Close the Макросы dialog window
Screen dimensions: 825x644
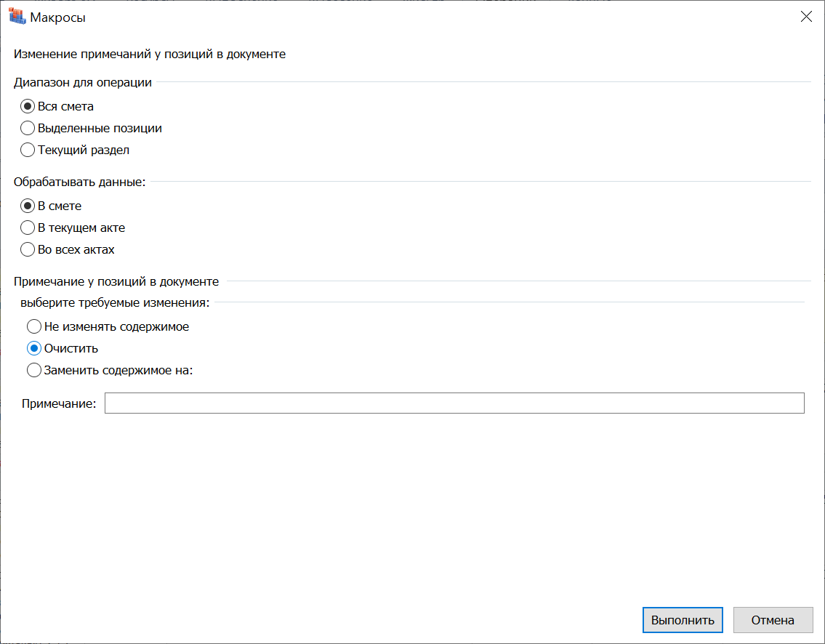click(x=806, y=17)
